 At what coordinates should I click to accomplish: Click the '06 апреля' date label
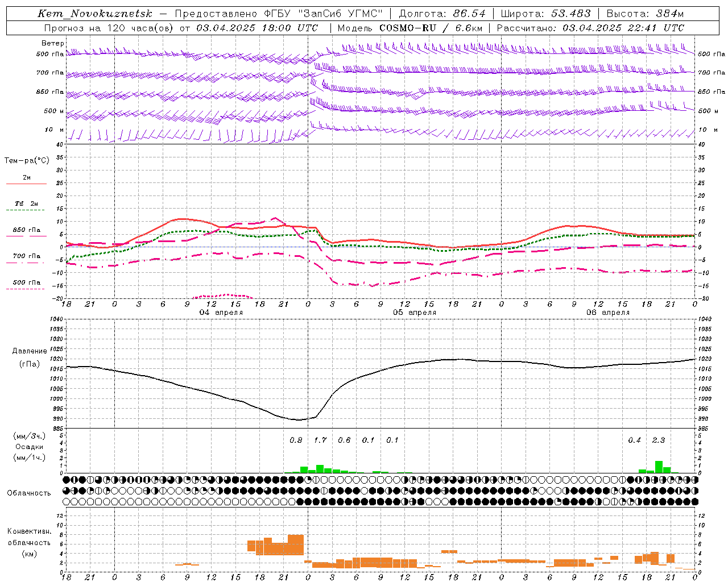tap(608, 313)
